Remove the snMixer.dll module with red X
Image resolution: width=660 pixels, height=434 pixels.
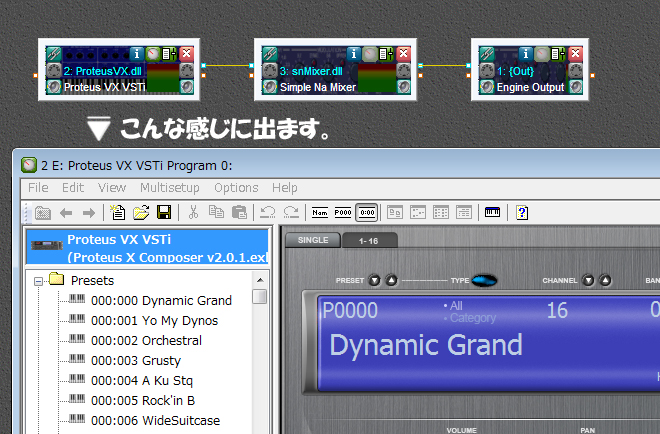point(403,53)
